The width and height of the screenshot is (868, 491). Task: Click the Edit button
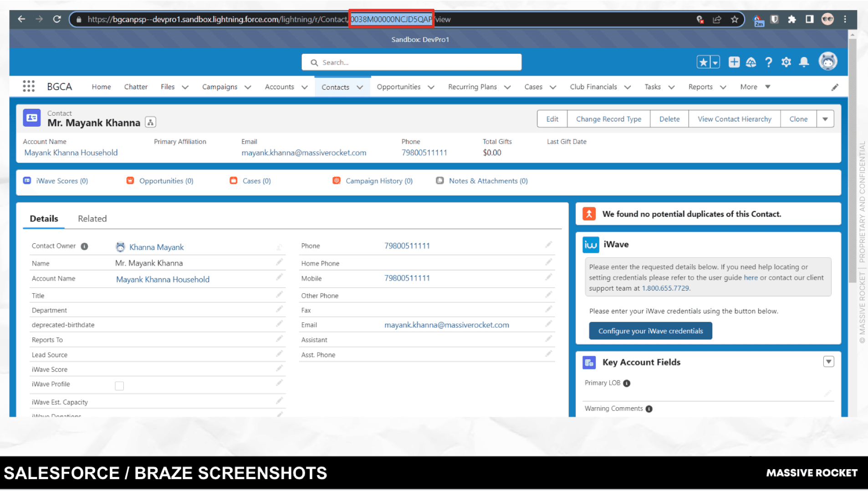click(552, 119)
